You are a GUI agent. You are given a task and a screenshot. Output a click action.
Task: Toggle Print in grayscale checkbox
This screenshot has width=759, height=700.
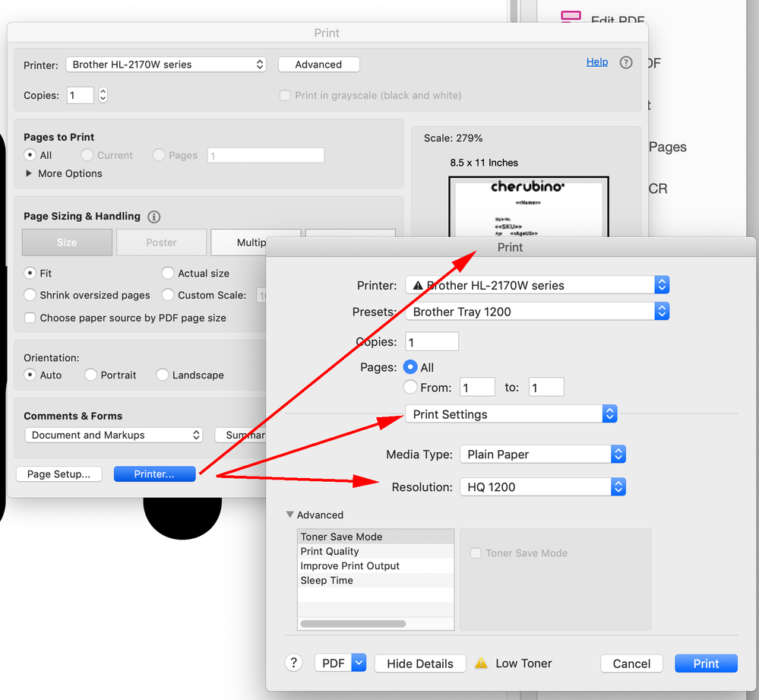(x=285, y=95)
